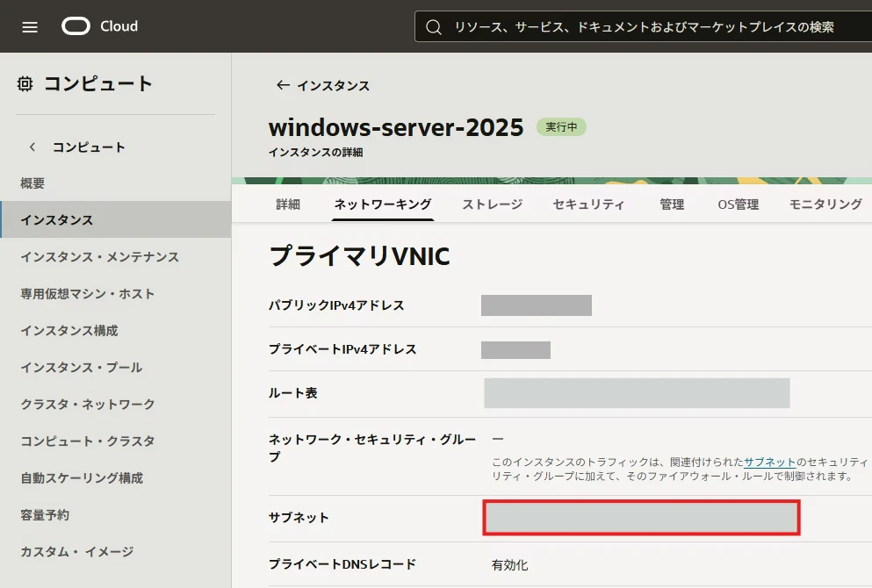Click the インスタンスの詳細 subtitle
The width and height of the screenshot is (872, 588).
coord(315,153)
